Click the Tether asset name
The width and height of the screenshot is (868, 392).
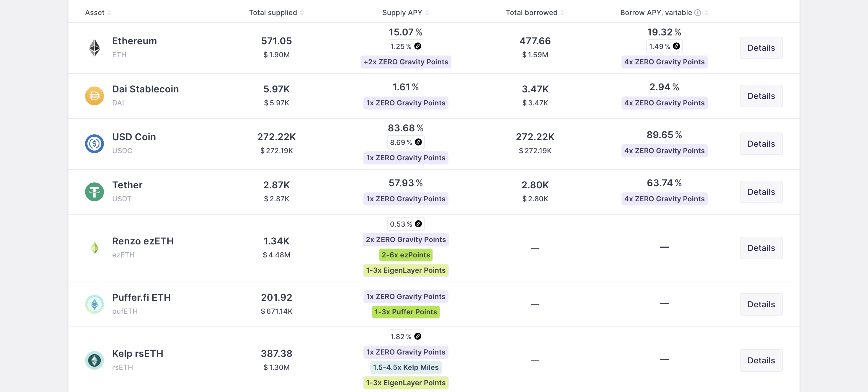point(127,185)
